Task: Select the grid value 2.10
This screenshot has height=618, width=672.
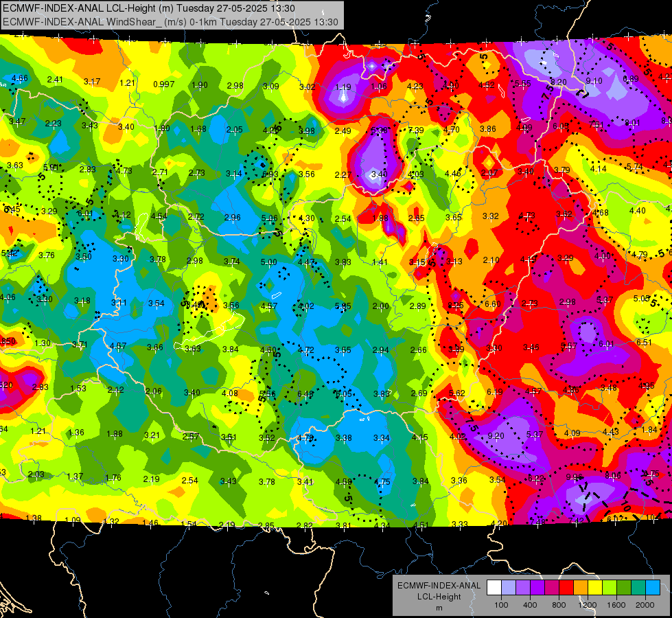Action: tap(491, 260)
